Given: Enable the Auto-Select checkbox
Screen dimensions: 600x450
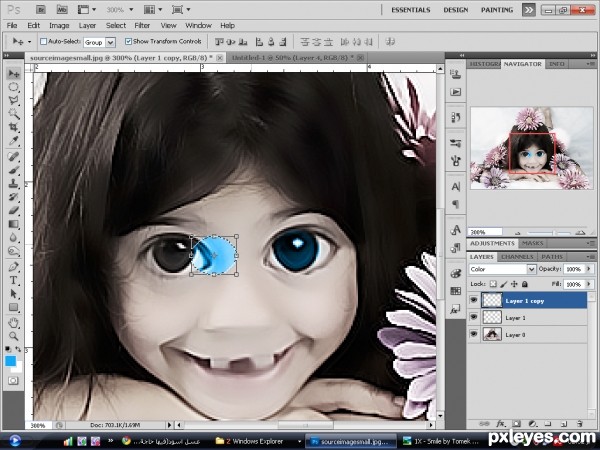Looking at the screenshot, I should point(43,41).
